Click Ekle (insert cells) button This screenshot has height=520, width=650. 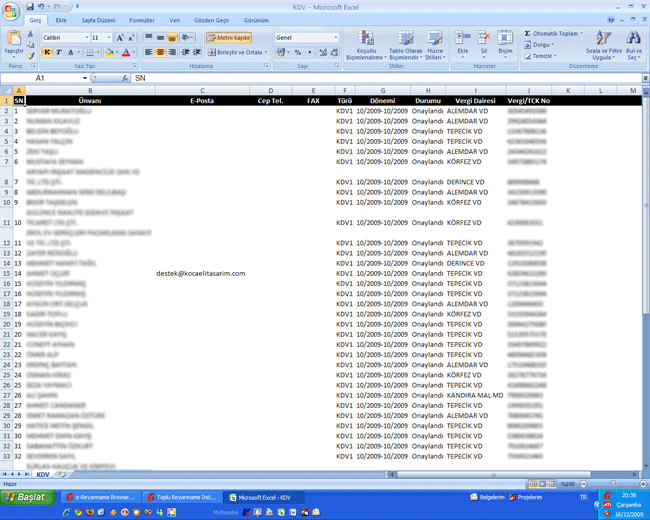(463, 44)
